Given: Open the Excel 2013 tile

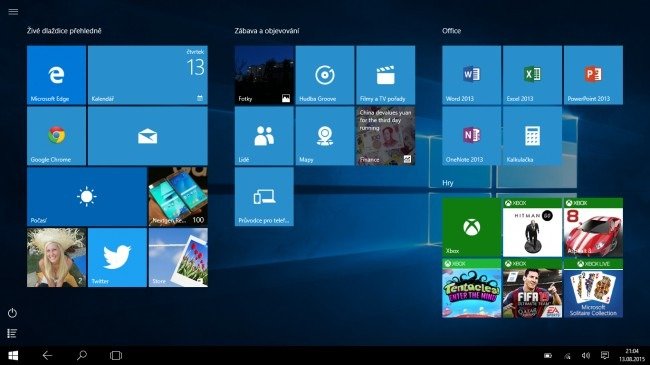Looking at the screenshot, I should tap(532, 75).
